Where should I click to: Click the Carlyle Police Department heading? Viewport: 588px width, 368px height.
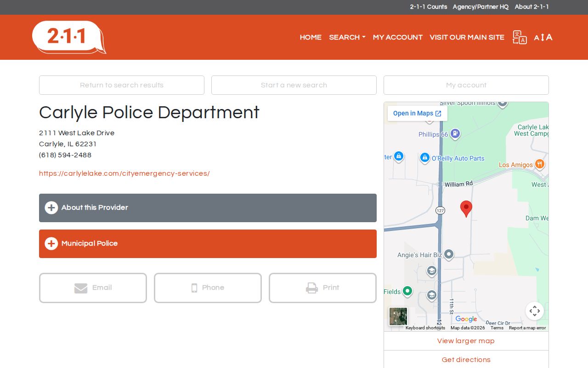coord(149,113)
